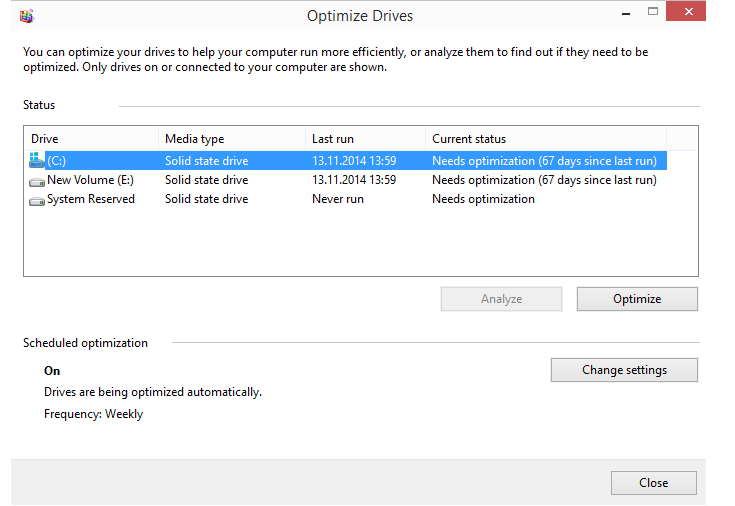
Task: Click New Volume (E:) status 'Needs optimization (67 days...)'
Action: tap(544, 180)
